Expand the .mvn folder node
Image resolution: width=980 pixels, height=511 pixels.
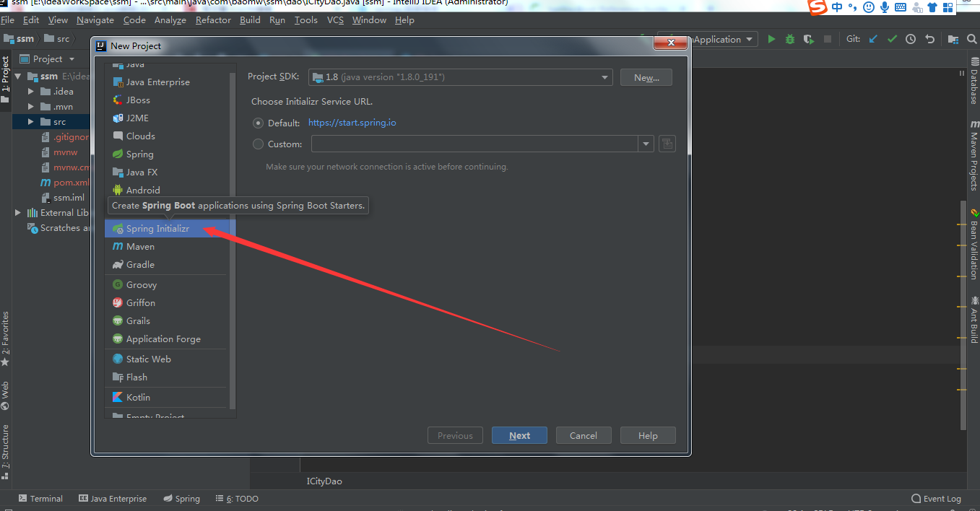point(31,107)
